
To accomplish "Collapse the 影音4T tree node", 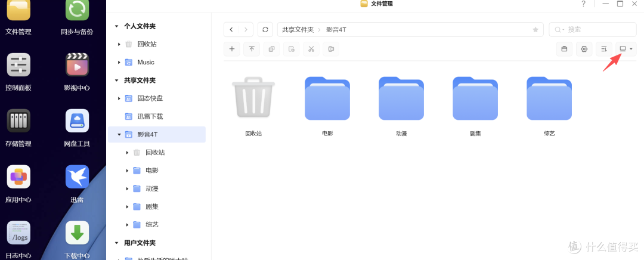I will pyautogui.click(x=119, y=134).
